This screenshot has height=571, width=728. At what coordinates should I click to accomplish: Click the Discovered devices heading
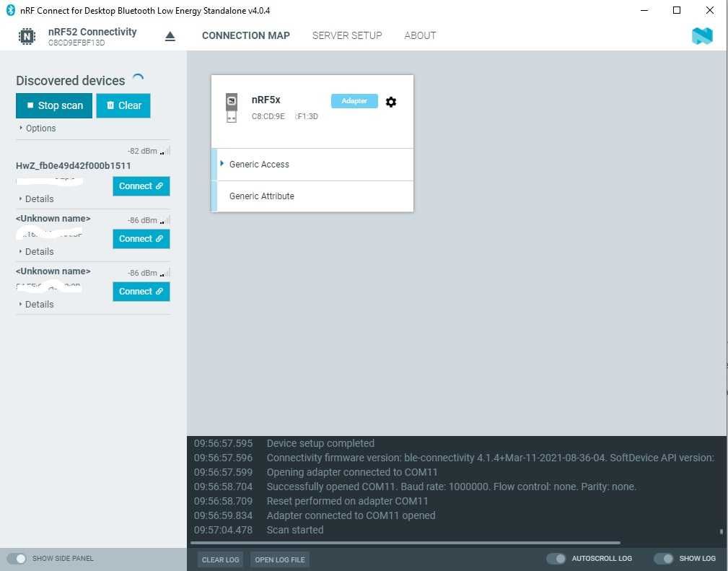pos(71,81)
